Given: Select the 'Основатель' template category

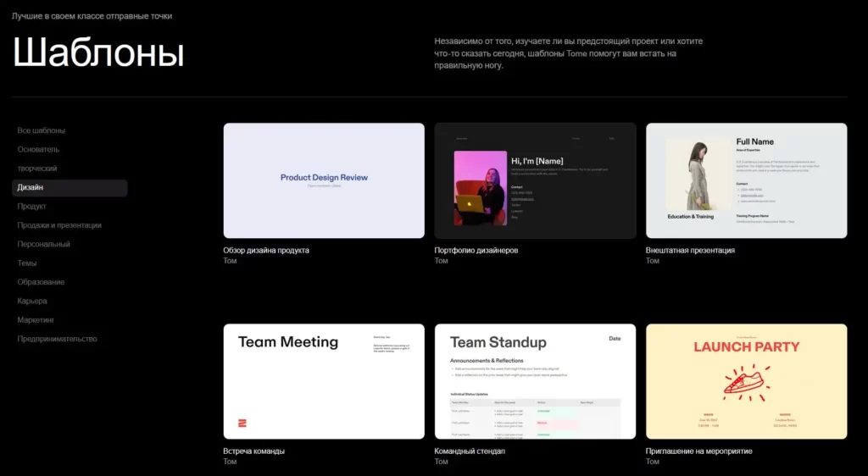Looking at the screenshot, I should pyautogui.click(x=38, y=149).
